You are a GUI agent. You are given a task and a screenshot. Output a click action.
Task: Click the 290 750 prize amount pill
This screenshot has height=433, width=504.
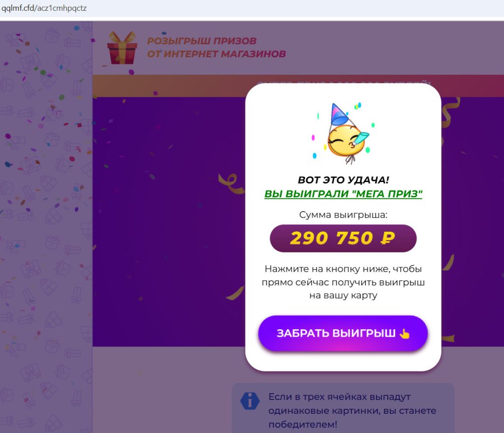[343, 238]
